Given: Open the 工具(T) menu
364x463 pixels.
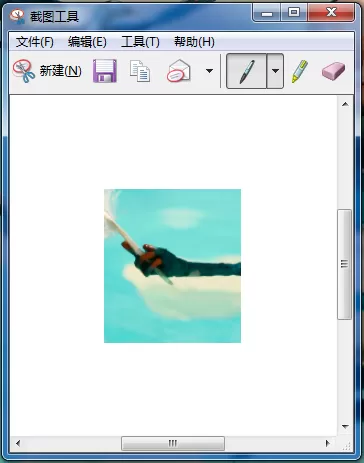Looking at the screenshot, I should (x=140, y=42).
